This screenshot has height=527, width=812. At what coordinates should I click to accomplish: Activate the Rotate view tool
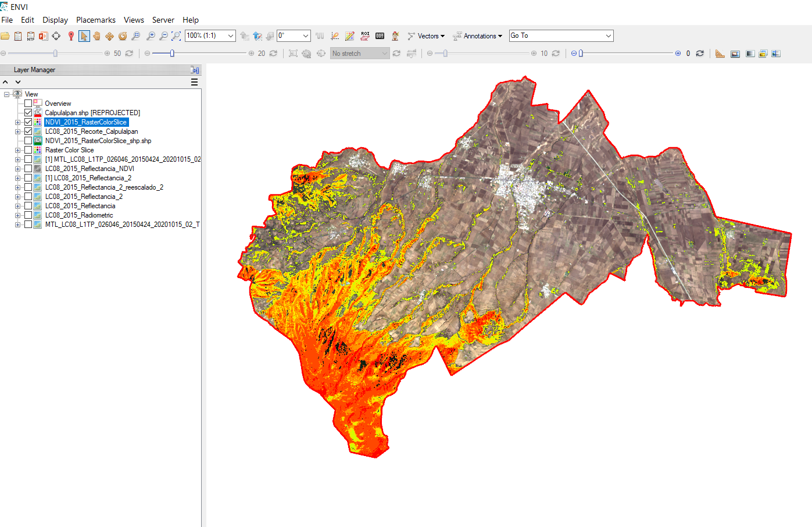123,36
